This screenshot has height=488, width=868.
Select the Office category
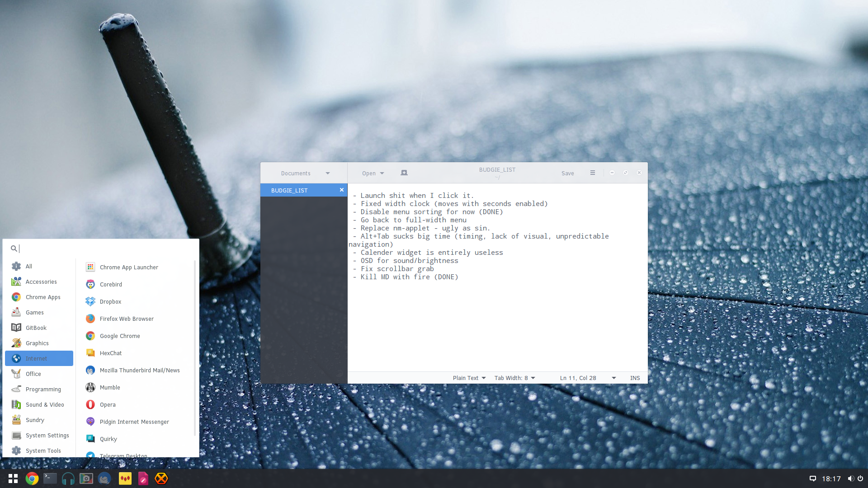39,374
